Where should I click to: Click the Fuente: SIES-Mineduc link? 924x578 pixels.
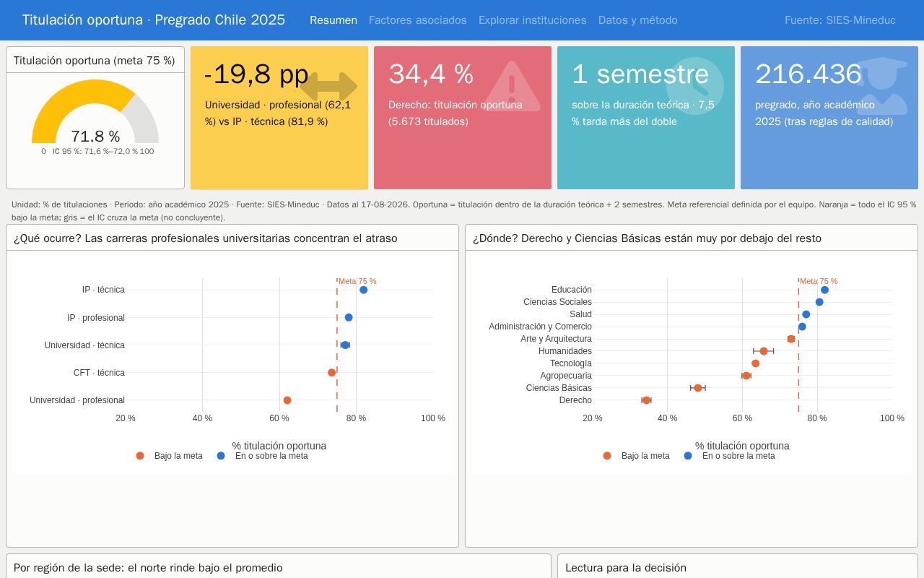tap(840, 20)
